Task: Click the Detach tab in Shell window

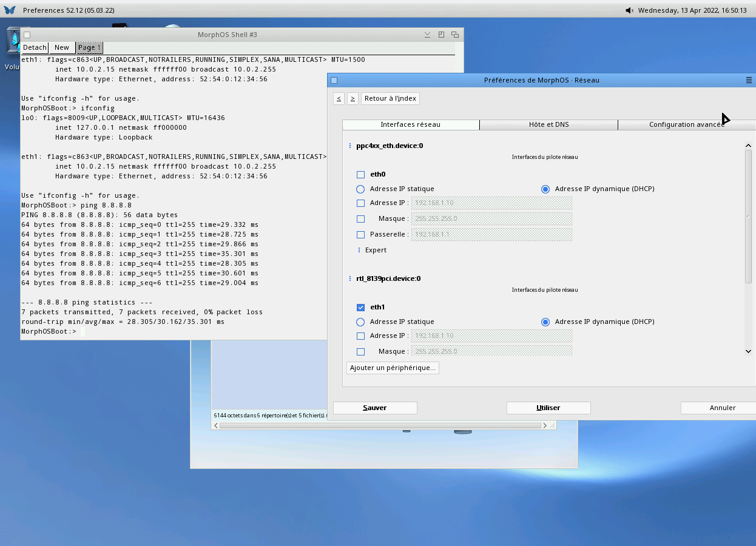Action: (x=35, y=47)
